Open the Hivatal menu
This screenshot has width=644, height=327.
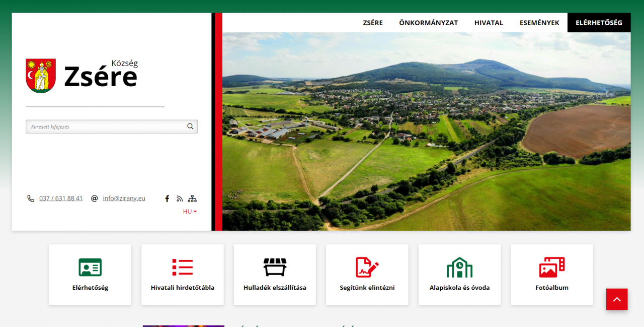coord(489,23)
